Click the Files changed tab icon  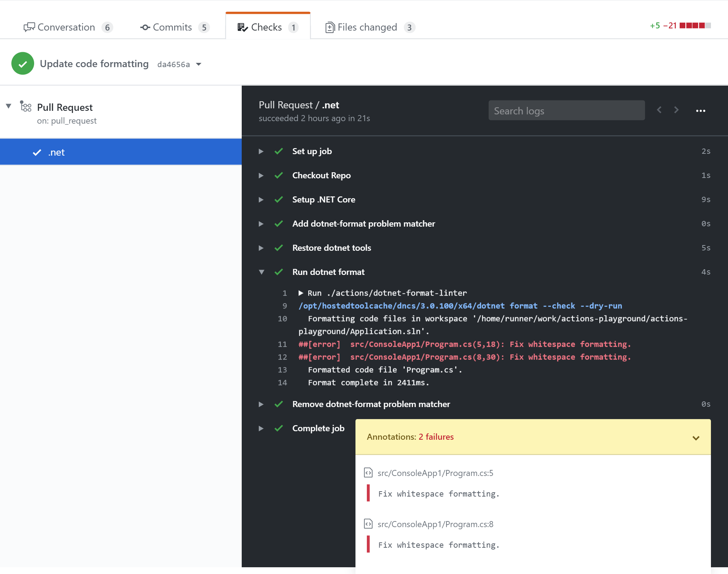[x=330, y=27]
